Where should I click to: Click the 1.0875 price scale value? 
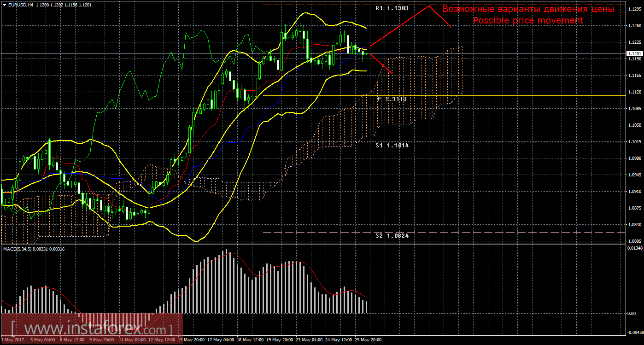[635, 208]
